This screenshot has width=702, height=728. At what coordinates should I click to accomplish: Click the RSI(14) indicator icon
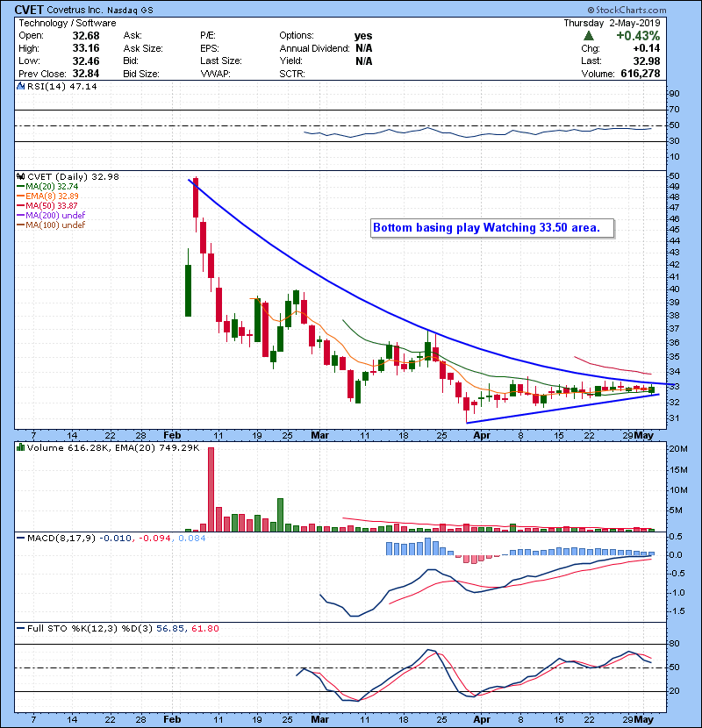pos(21,86)
